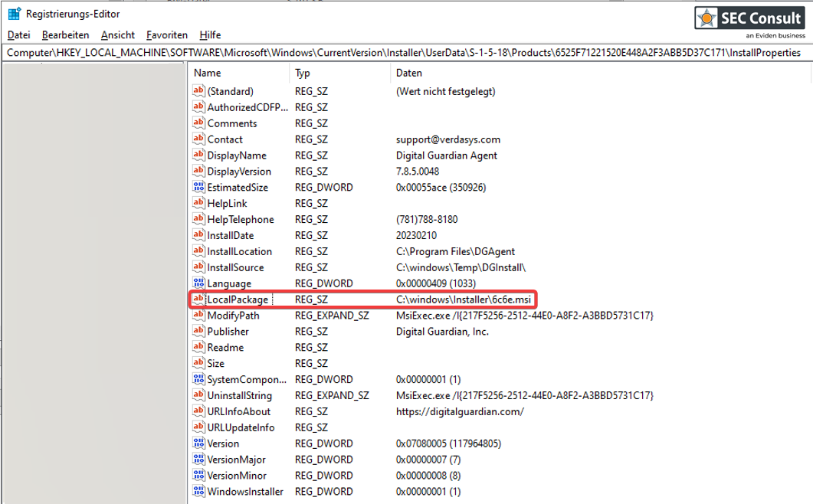813x504 pixels.
Task: Select the icon next to DisplayName value
Action: [199, 155]
